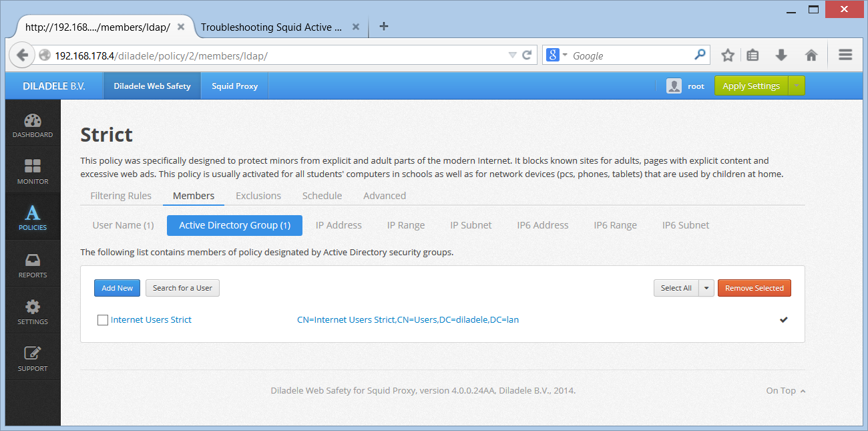Open the Monitor sidebar section
The width and height of the screenshot is (868, 431).
[x=33, y=172]
